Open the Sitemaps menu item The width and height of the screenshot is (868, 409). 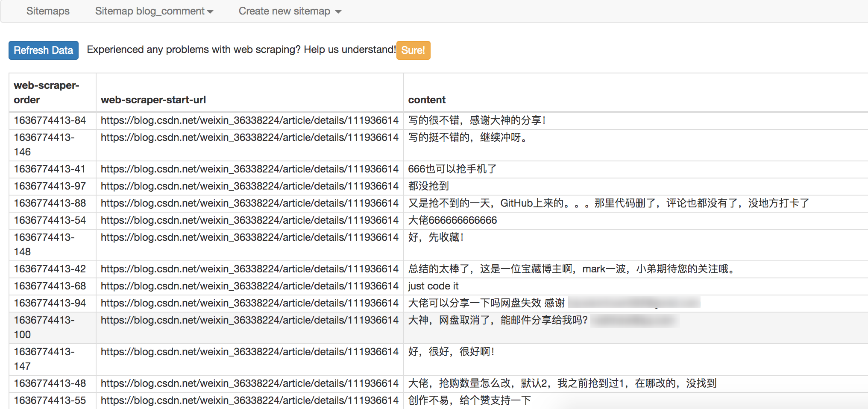coord(48,11)
